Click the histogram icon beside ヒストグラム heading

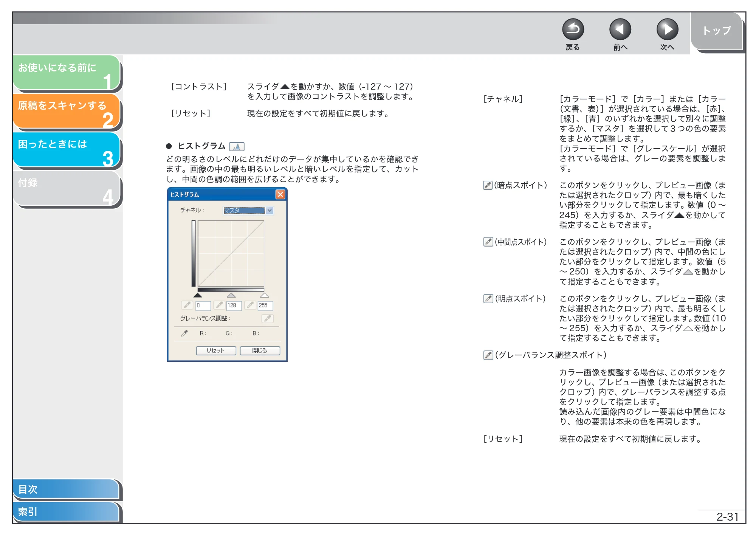point(237,146)
